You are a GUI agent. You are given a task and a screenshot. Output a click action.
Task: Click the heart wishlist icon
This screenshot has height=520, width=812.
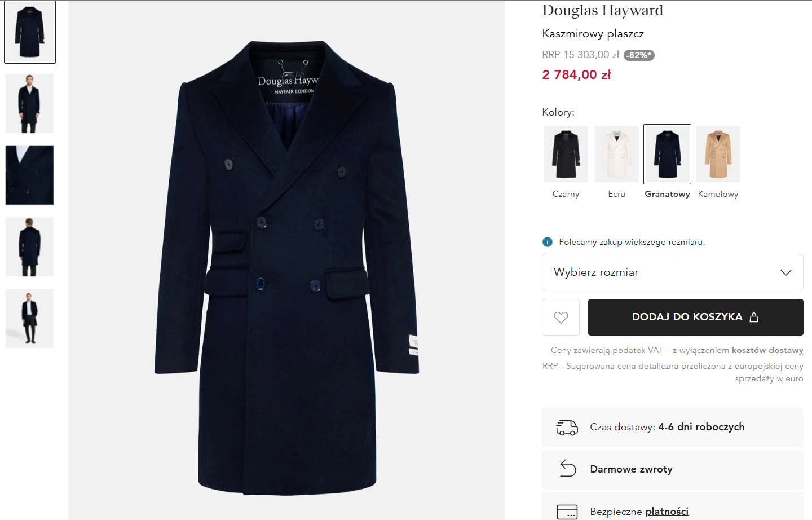point(561,318)
